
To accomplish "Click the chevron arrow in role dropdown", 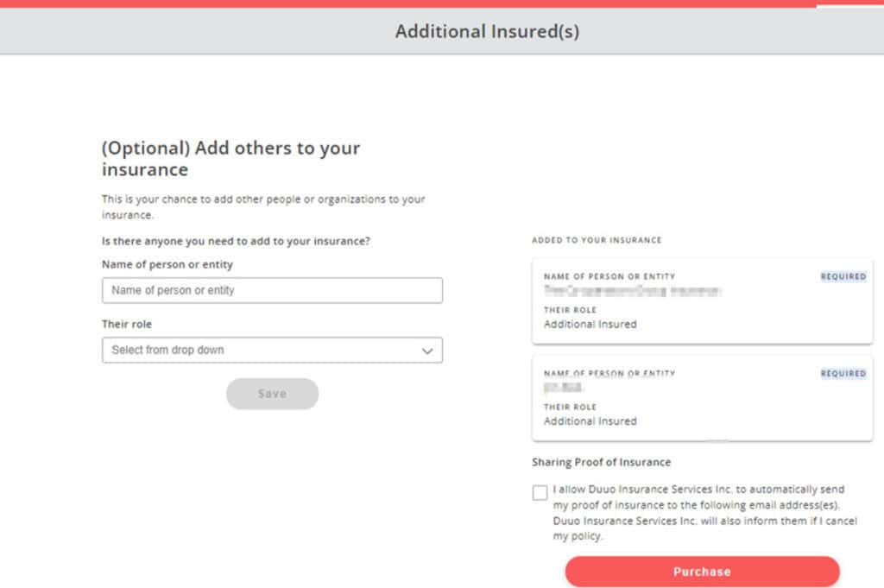I will click(427, 351).
